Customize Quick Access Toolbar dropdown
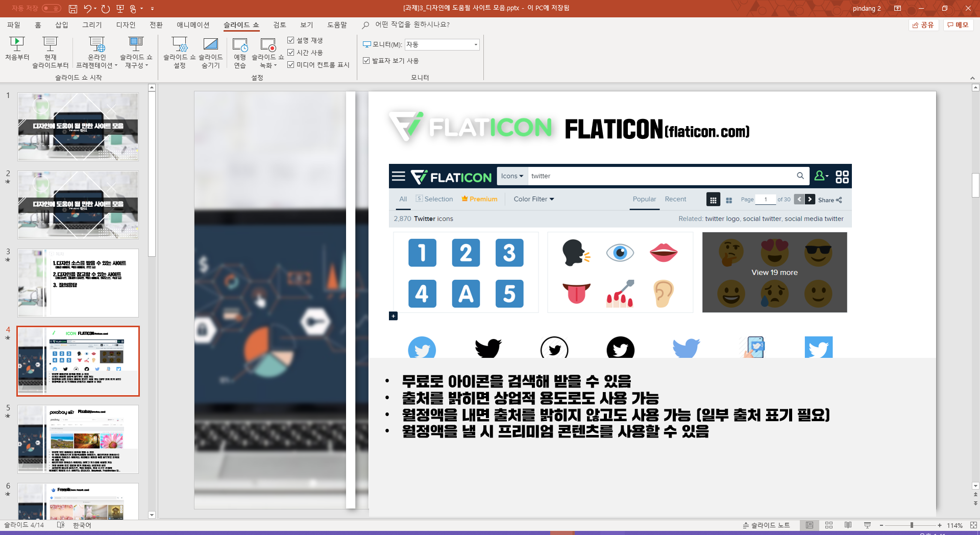The width and height of the screenshot is (980, 535). pos(152,9)
